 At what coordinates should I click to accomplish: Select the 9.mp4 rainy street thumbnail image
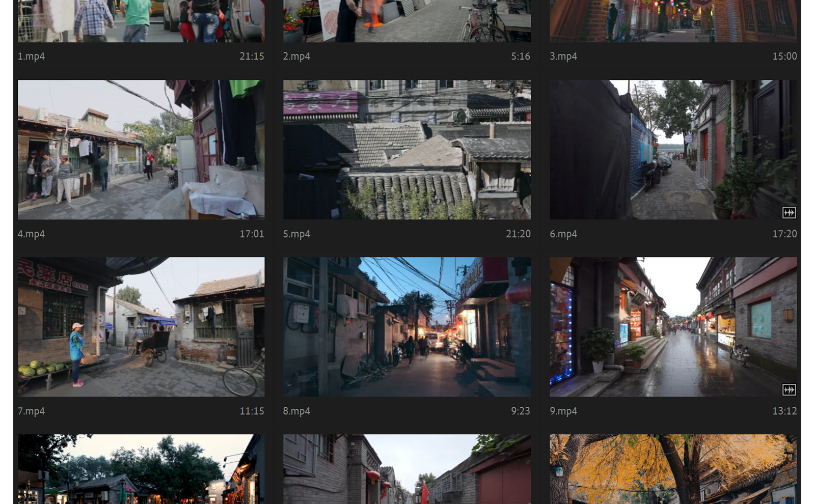(x=673, y=327)
